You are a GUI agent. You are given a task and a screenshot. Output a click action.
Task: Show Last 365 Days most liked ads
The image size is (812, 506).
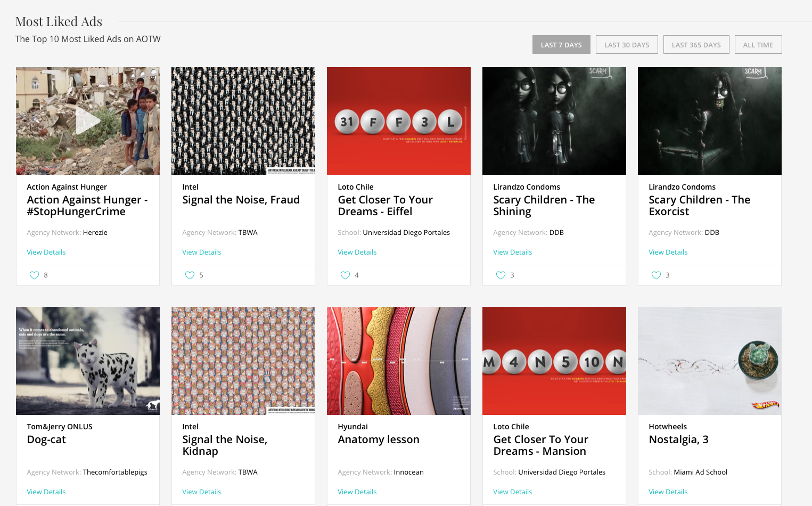point(696,45)
